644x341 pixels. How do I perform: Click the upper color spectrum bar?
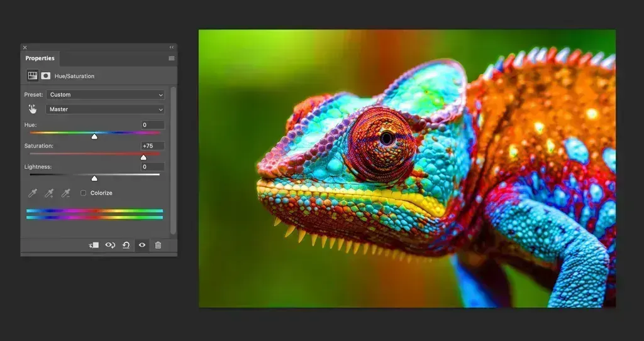coord(94,211)
